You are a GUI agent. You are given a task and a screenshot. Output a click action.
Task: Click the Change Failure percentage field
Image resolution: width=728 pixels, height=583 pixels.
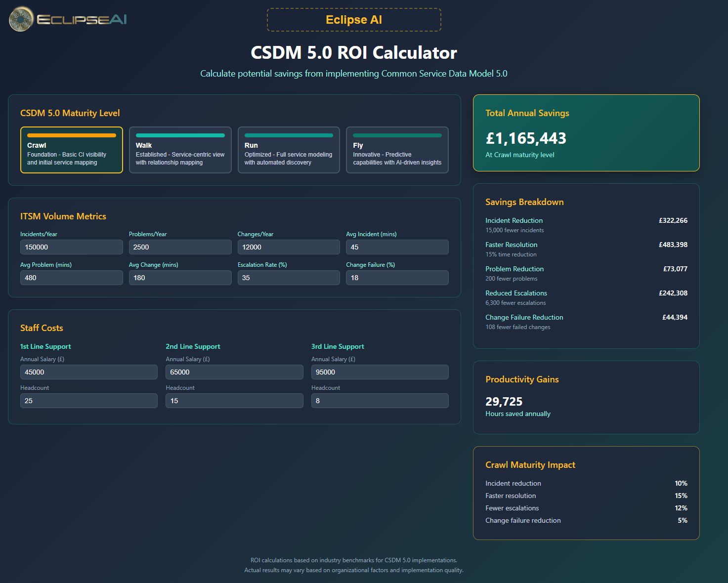click(x=397, y=277)
